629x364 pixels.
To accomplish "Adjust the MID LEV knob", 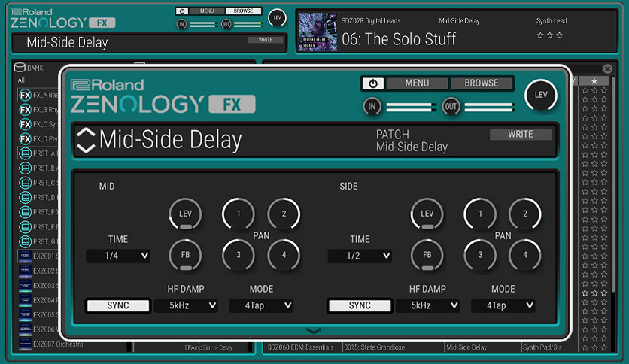I will [x=185, y=214].
